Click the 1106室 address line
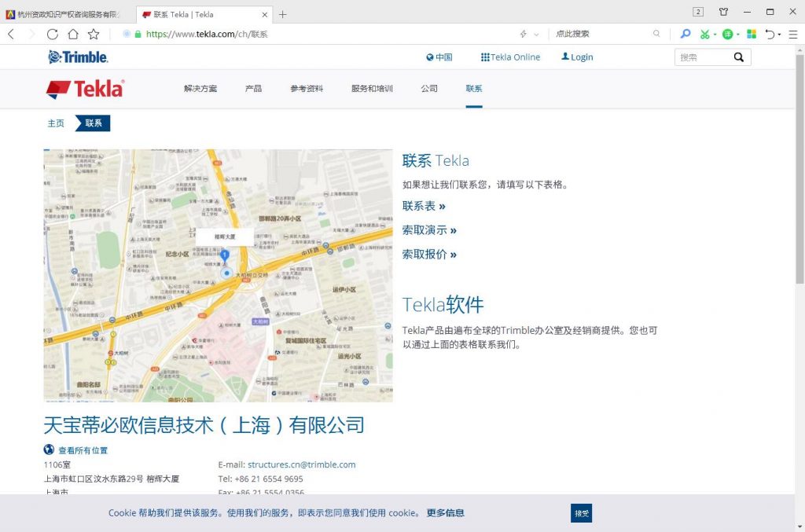The width and height of the screenshot is (805, 532). tap(57, 464)
